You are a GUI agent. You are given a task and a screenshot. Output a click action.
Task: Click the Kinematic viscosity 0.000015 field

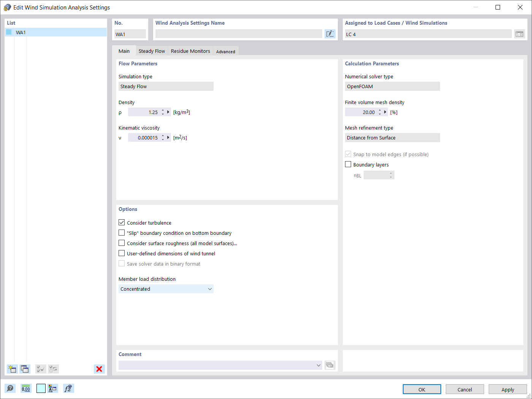(144, 138)
